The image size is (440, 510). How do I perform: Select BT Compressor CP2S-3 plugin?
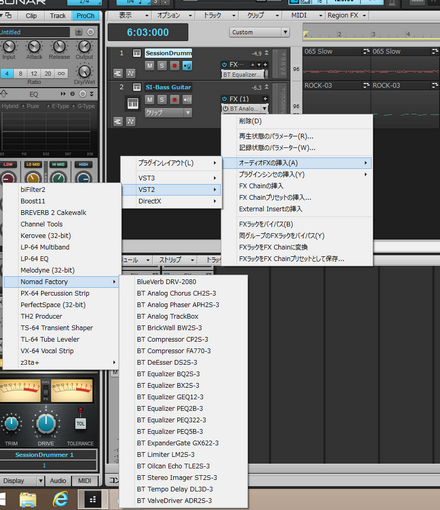click(172, 339)
